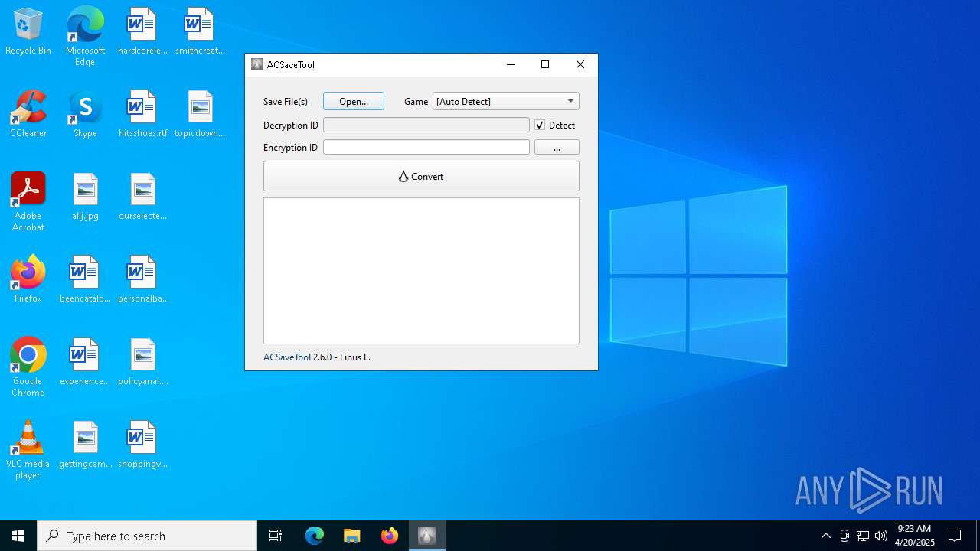
Task: Open Skype desktop shortcut
Action: pyautogui.click(x=85, y=114)
